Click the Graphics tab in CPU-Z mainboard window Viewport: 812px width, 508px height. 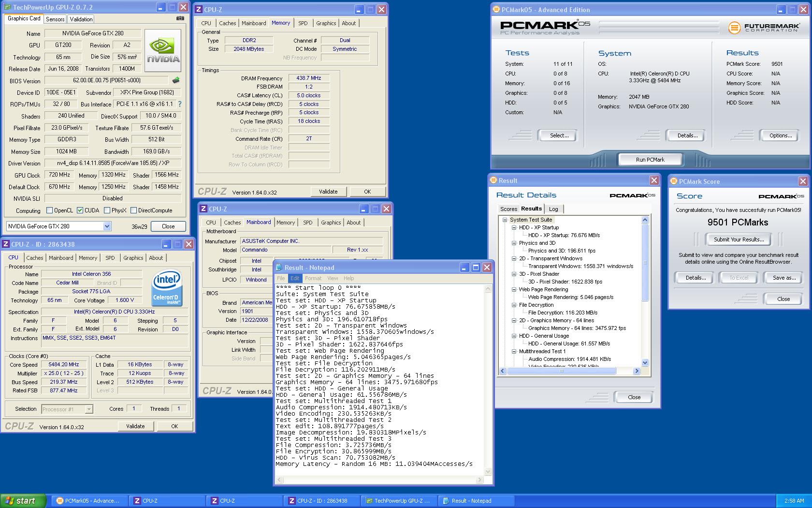pos(331,223)
